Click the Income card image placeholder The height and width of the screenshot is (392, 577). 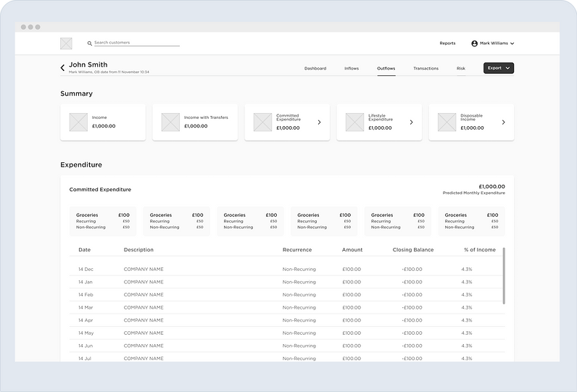click(x=78, y=122)
